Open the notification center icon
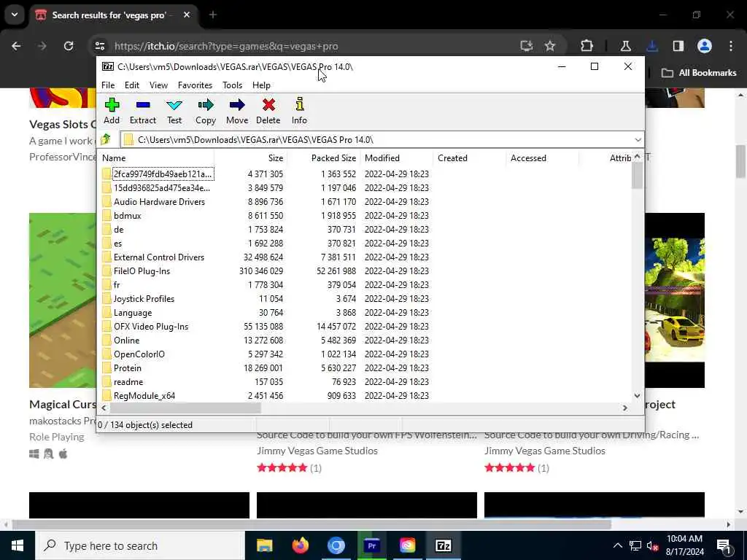 tap(724, 546)
